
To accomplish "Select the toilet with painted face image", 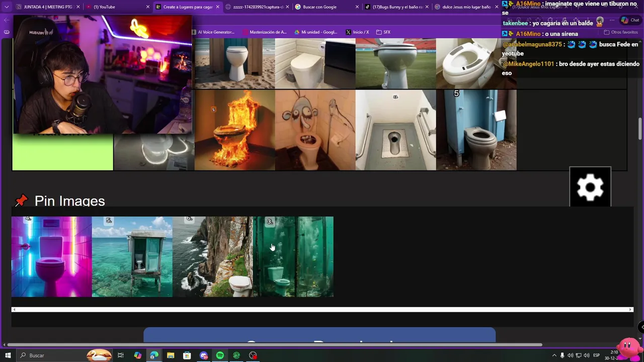I will point(315,130).
